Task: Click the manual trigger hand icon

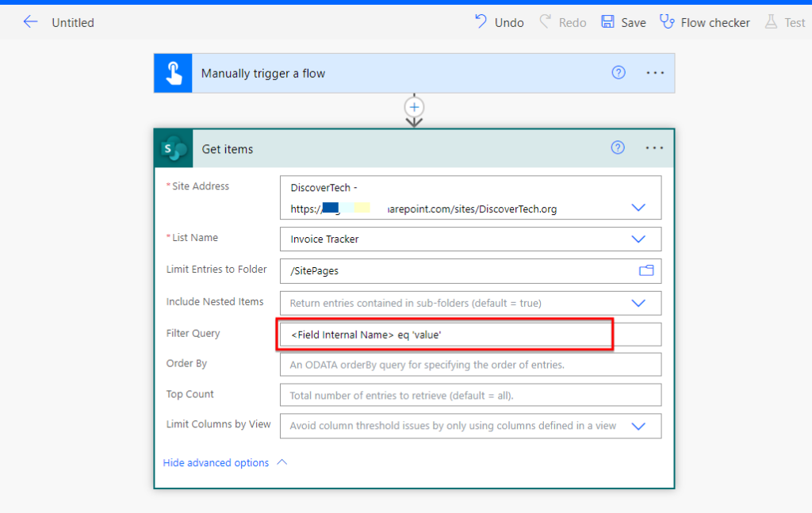Action: (173, 73)
